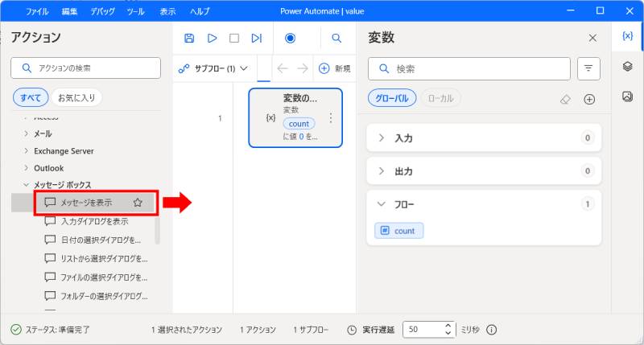
Task: Run next action step icon
Action: [x=257, y=38]
